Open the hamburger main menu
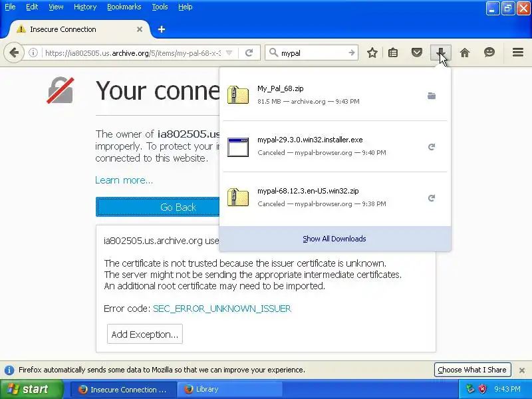The height and width of the screenshot is (399, 532). (x=518, y=53)
